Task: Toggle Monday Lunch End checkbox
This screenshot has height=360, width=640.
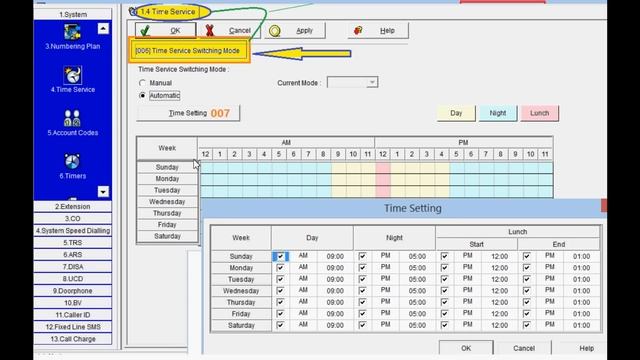Action: coord(527,268)
